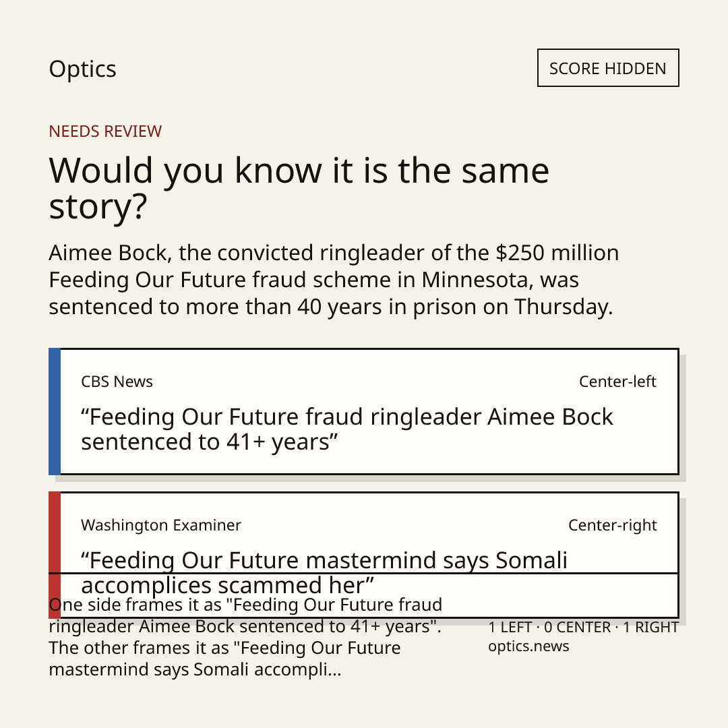Click the 1 LEFT · 0 CENTER · 1 RIGHT tally
728x728 pixels.
[584, 628]
